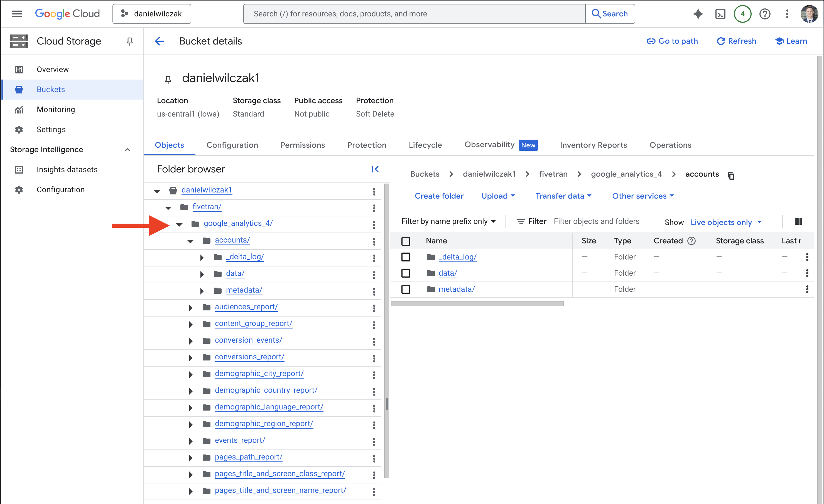The height and width of the screenshot is (504, 824).
Task: Click the Learn button
Action: pyautogui.click(x=791, y=41)
